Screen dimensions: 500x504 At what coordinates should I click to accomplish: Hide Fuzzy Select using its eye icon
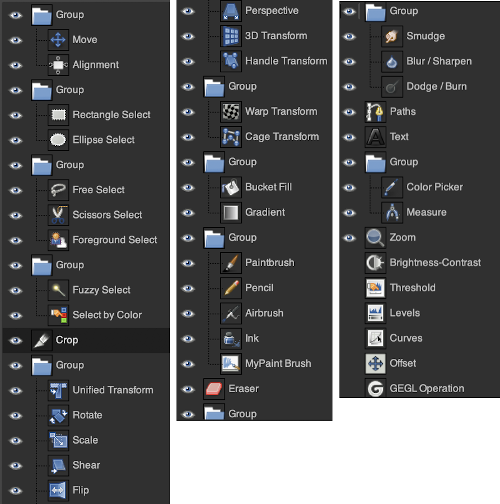tap(16, 290)
